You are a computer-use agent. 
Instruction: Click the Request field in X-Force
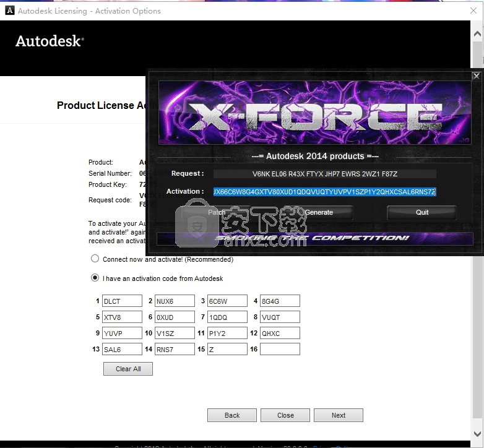point(325,174)
